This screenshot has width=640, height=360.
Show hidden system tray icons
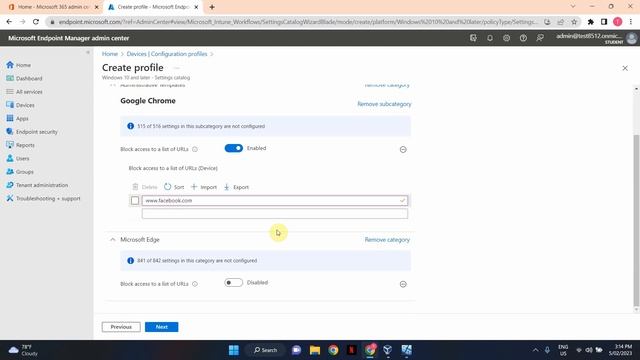[535, 350]
